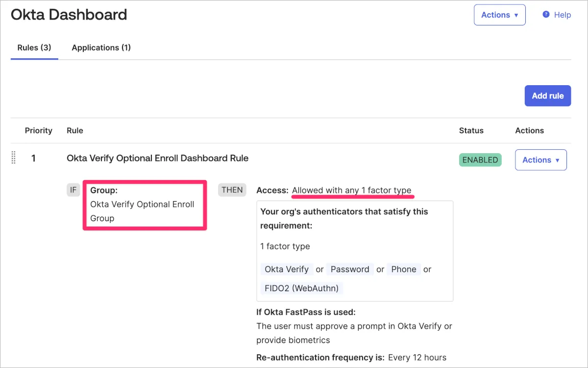This screenshot has height=368, width=588.
Task: Expand the Actions menu for the ENABLED rule
Action: click(x=540, y=160)
